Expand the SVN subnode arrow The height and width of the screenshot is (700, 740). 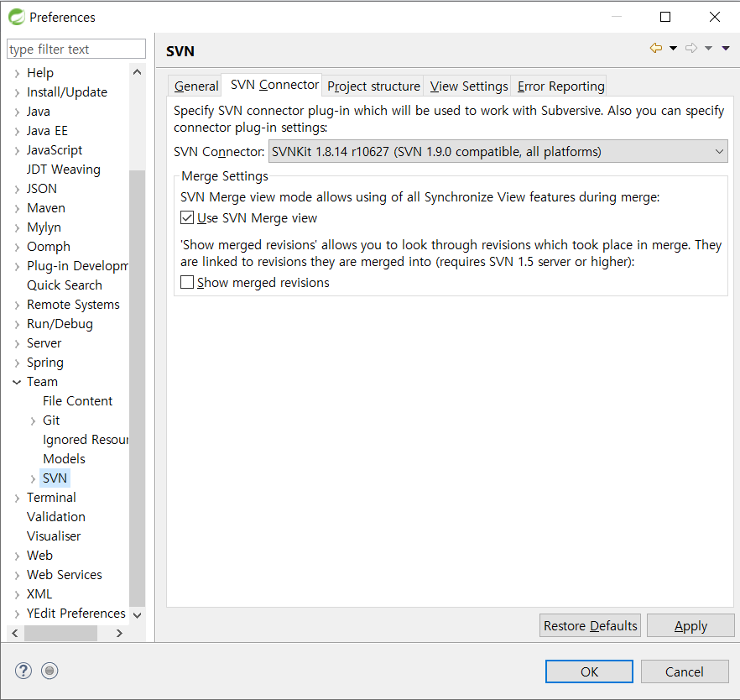coord(33,478)
